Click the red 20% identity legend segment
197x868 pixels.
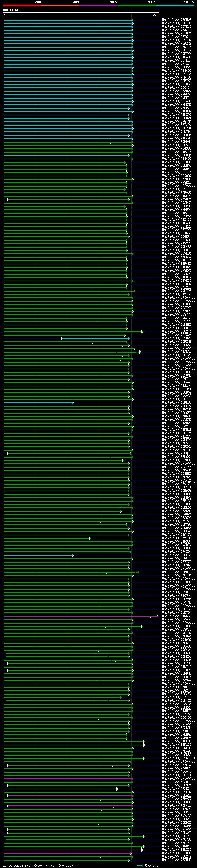pyautogui.click(x=22, y=6)
